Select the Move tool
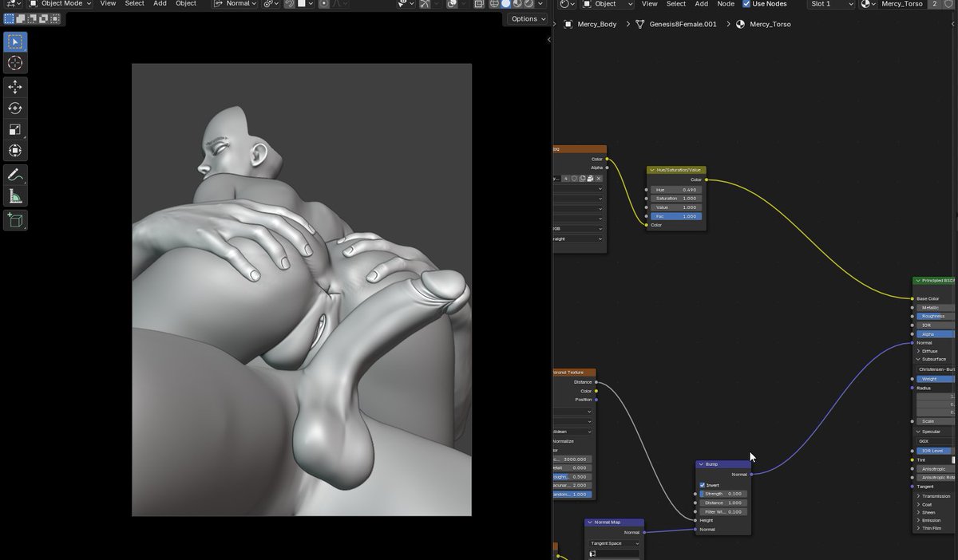 coord(14,86)
